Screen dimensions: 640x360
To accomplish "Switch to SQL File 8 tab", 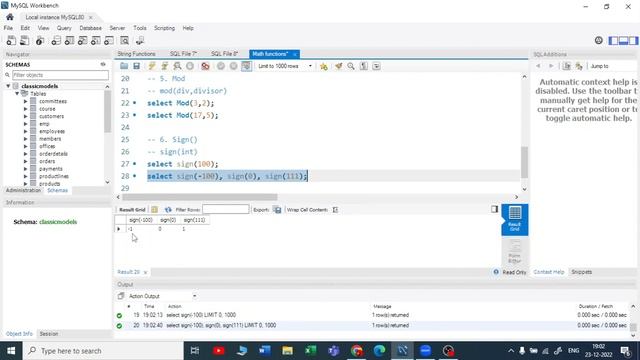I will tap(224, 54).
